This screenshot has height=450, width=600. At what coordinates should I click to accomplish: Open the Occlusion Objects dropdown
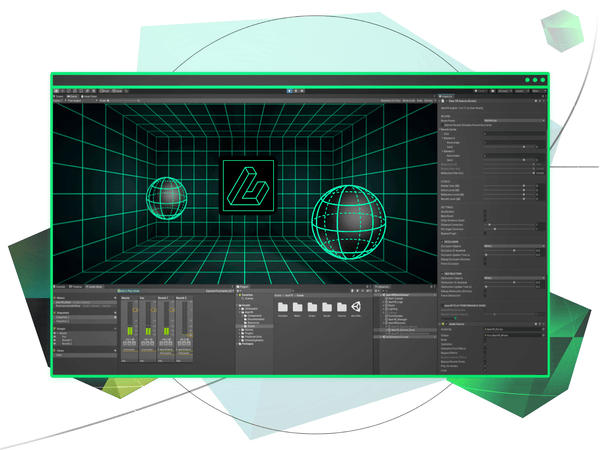515,246
